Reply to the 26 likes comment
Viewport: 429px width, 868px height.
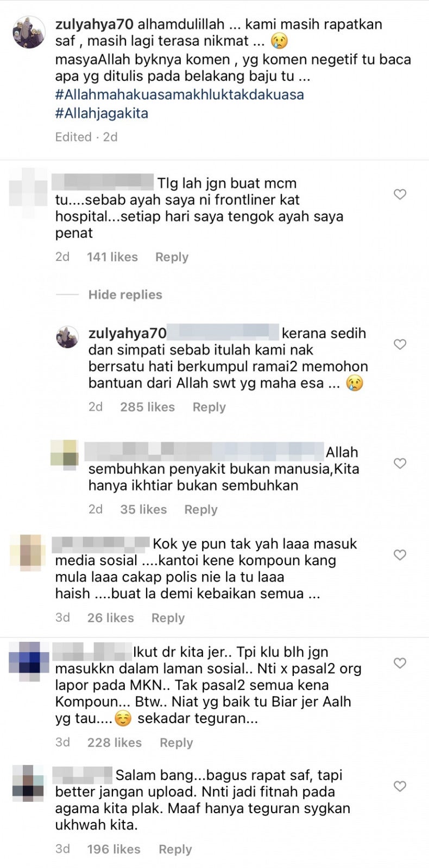tap(168, 618)
